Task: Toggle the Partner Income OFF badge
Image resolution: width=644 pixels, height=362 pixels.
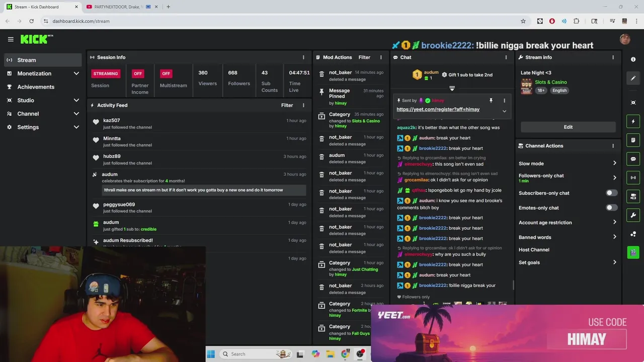Action: (138, 73)
